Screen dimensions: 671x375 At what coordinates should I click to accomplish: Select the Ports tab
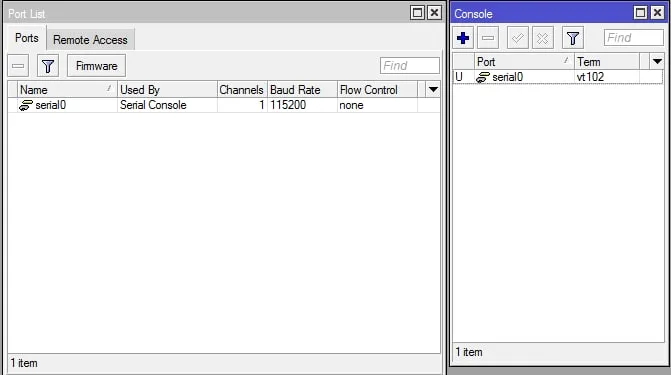tap(27, 38)
